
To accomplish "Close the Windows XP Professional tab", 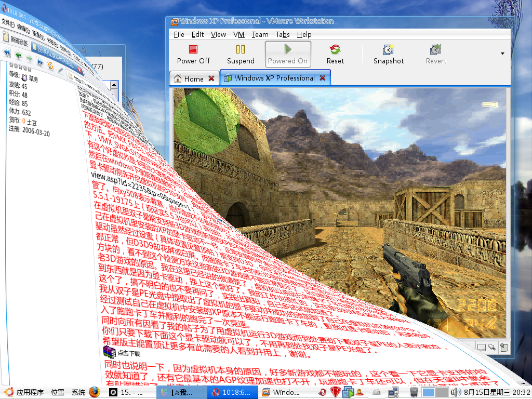I will [x=322, y=78].
